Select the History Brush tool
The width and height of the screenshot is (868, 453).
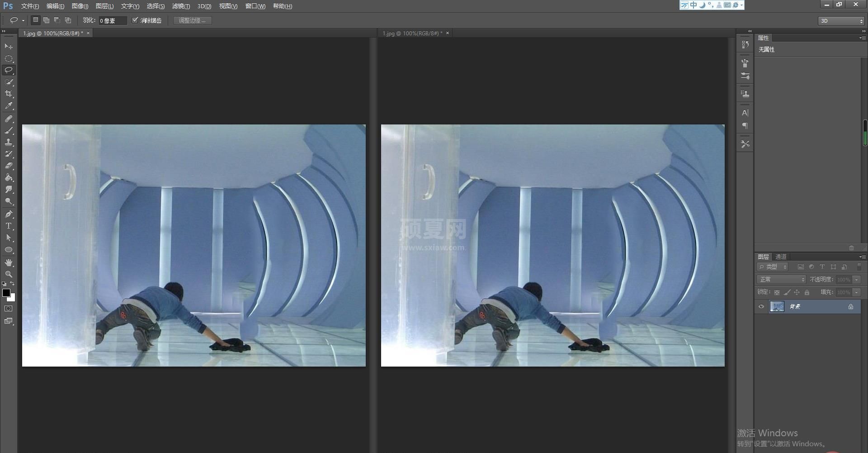tap(9, 154)
